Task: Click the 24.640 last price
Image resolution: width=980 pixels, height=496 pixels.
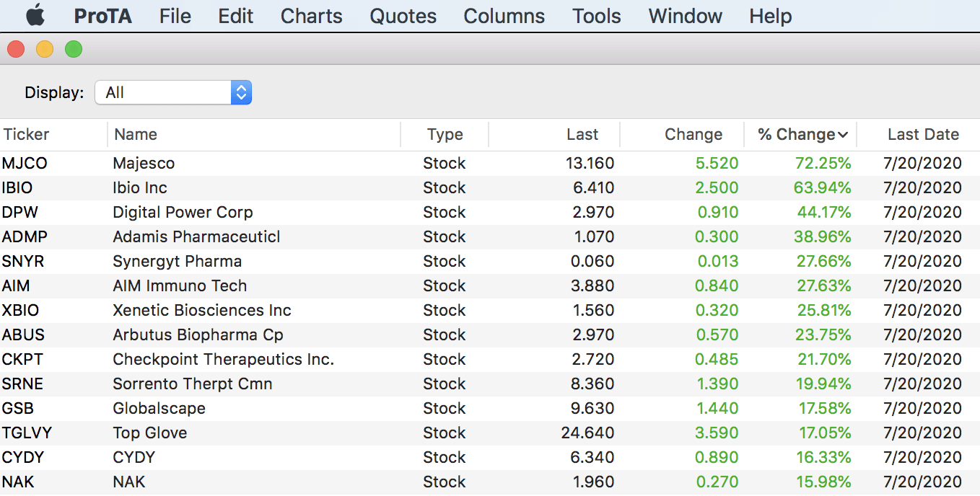Action: click(x=588, y=433)
